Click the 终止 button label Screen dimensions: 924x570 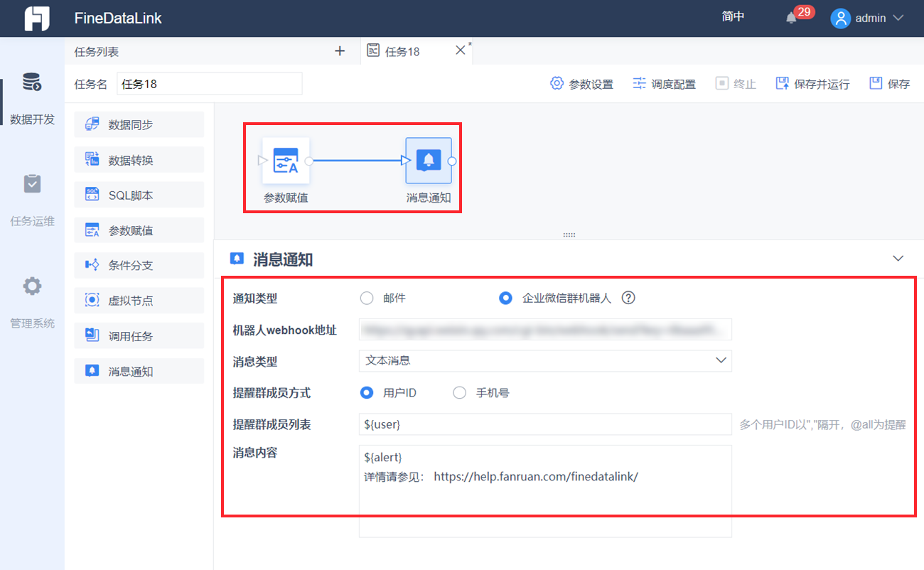click(745, 84)
